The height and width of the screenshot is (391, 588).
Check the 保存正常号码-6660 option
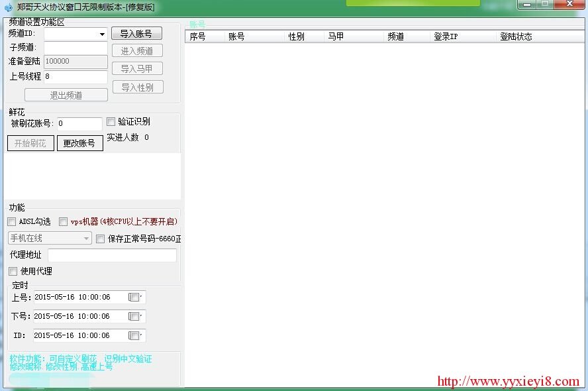99,239
